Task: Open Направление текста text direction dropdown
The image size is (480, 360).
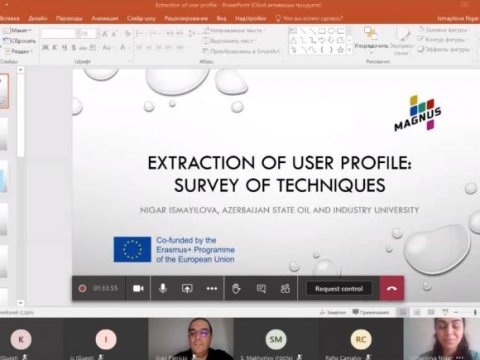Action: point(234,31)
